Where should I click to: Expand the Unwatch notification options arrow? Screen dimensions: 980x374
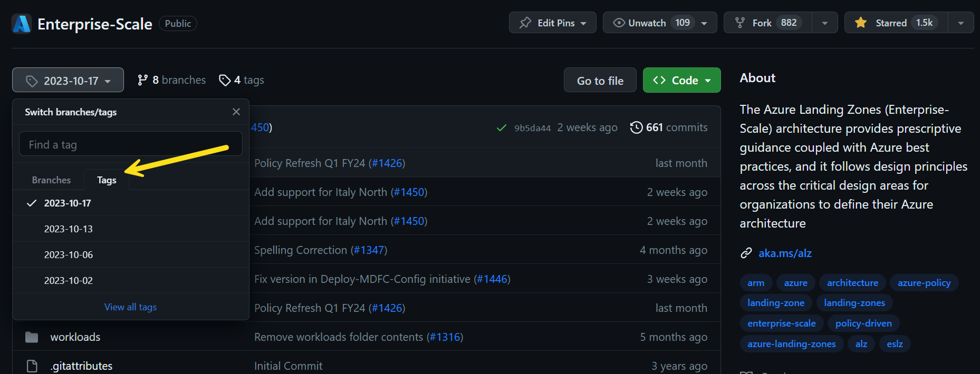pyautogui.click(x=704, y=23)
